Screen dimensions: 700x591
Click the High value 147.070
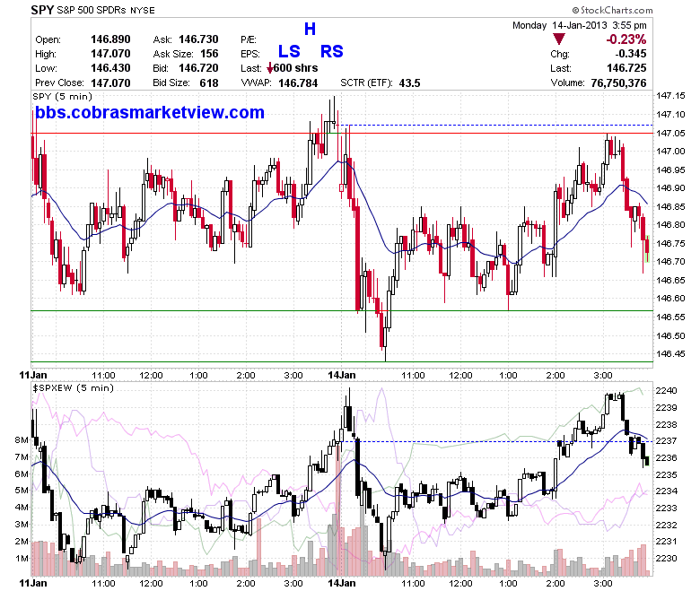[110, 54]
